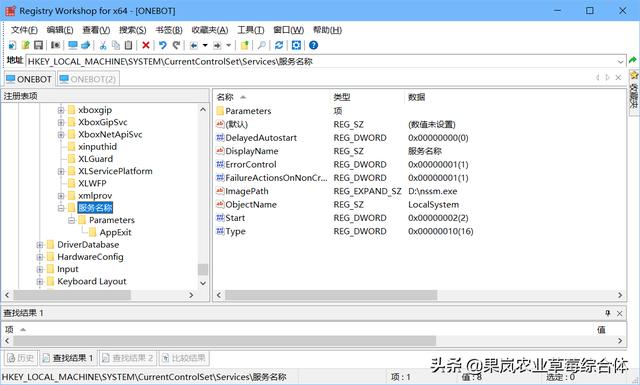The width and height of the screenshot is (640, 385).
Task: Switch to the 历史 tab
Action: [x=21, y=358]
